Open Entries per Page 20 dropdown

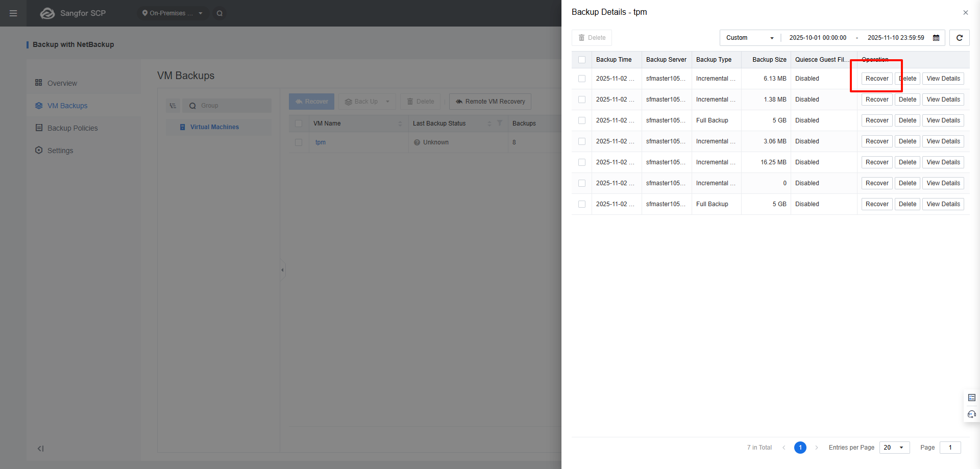coord(894,448)
